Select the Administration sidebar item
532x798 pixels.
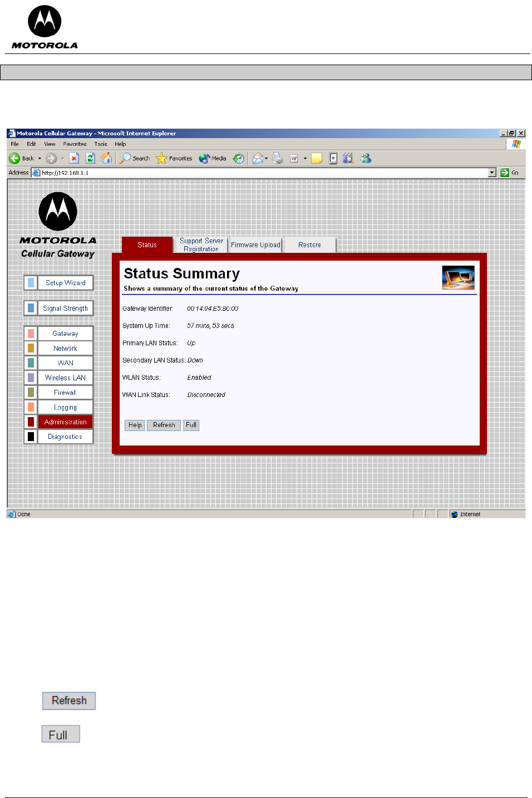66,422
